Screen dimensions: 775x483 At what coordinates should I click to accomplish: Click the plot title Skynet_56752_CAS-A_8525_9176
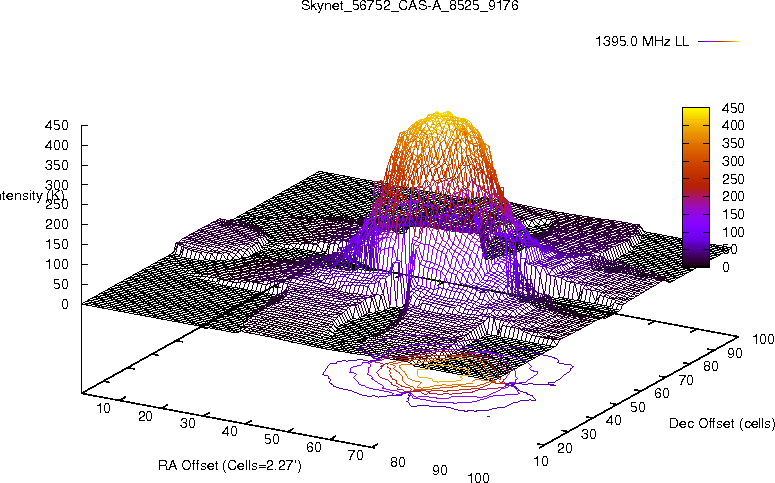point(410,6)
